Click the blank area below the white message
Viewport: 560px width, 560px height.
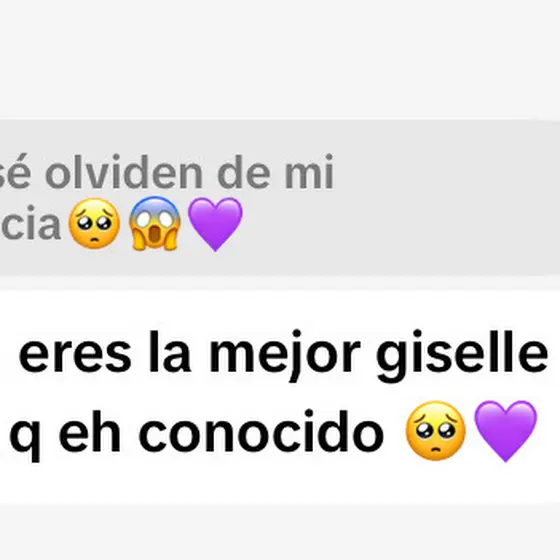click(280, 532)
